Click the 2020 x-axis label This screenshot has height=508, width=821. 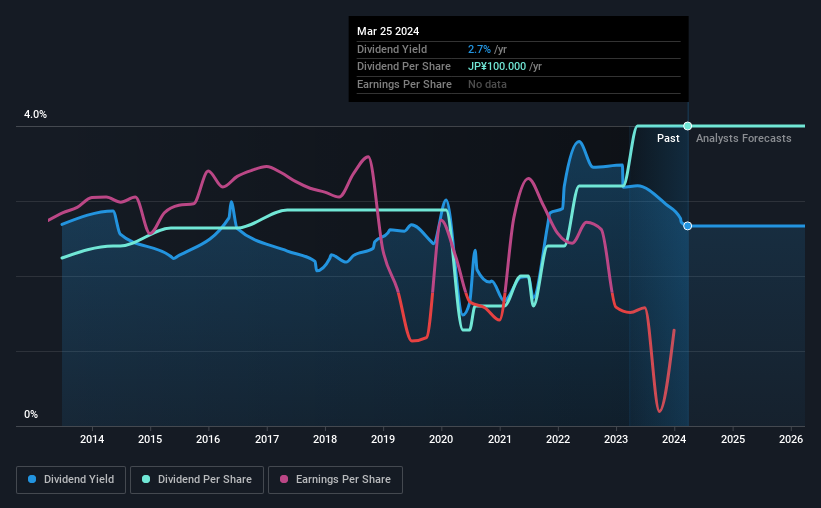[x=441, y=439]
